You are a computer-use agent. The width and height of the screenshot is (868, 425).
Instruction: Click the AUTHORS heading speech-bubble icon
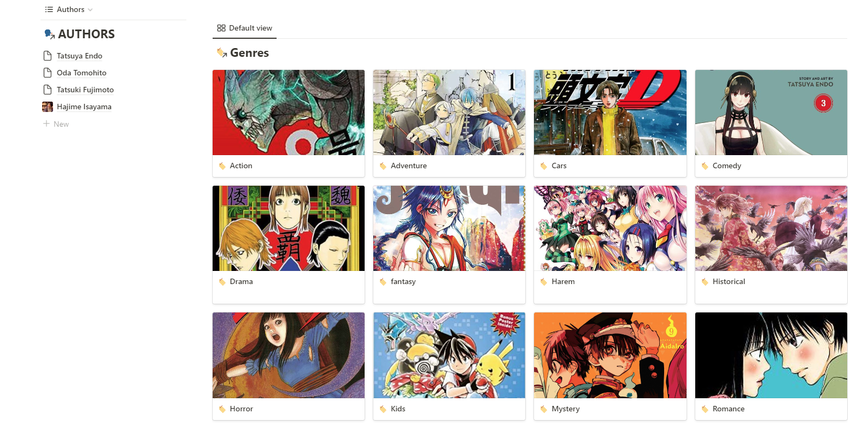49,34
